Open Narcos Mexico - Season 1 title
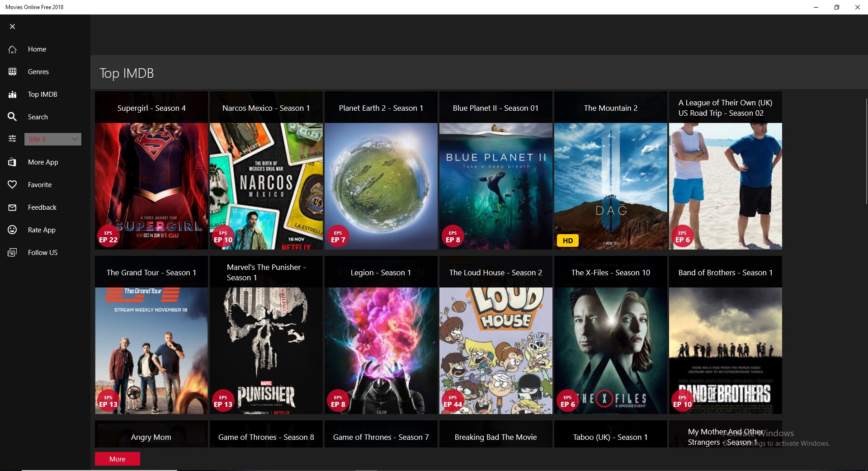The width and height of the screenshot is (868, 471). [x=266, y=108]
